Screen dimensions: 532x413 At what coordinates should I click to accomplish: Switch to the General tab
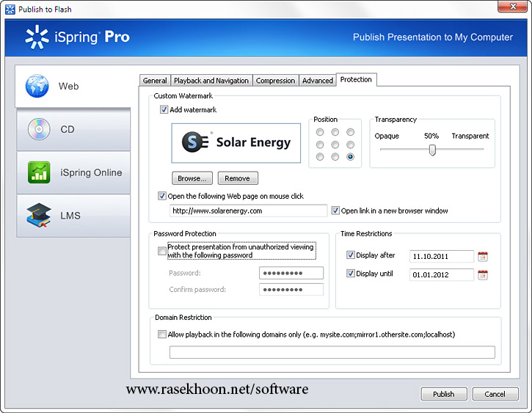155,81
